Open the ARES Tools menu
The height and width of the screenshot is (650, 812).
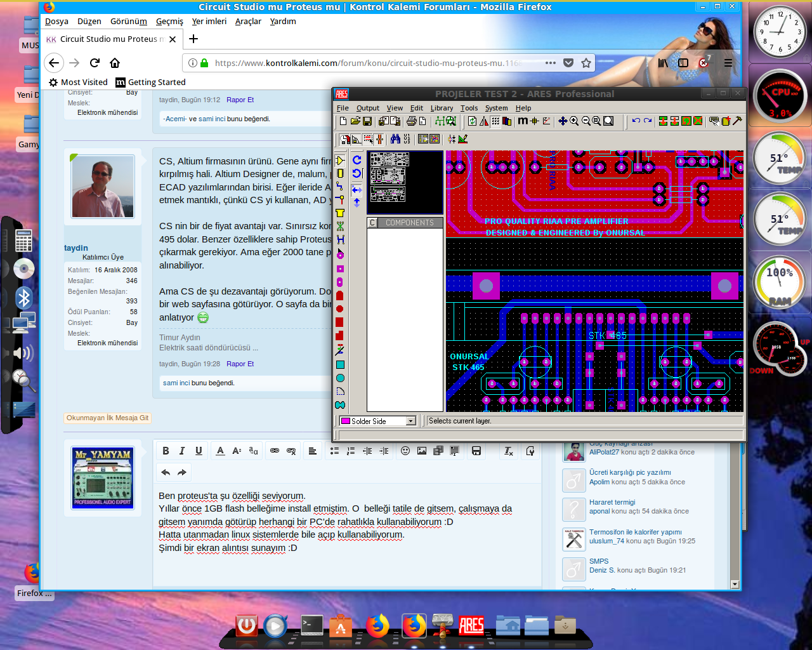(469, 108)
